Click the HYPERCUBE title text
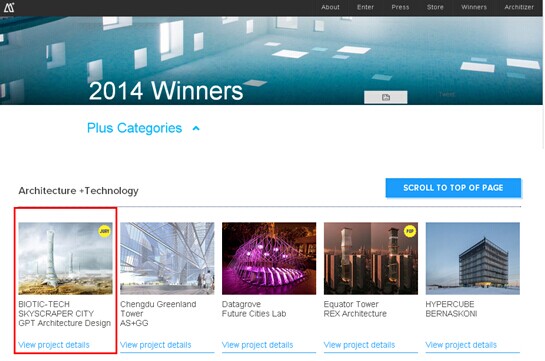The image size is (545, 361). tap(450, 304)
